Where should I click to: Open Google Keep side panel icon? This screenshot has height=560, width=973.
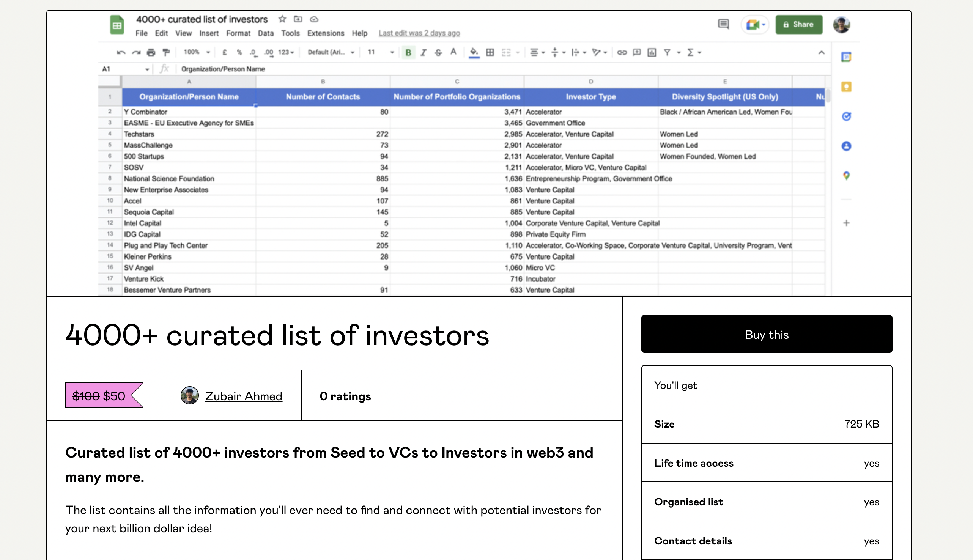[x=846, y=87]
